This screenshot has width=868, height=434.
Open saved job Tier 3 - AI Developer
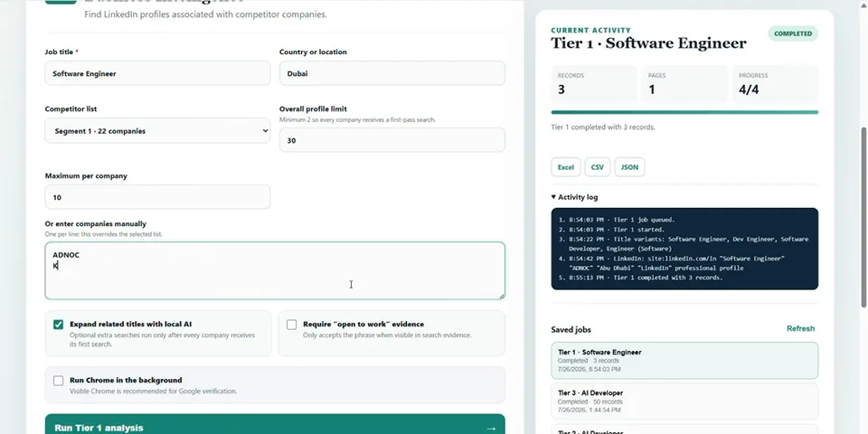coord(684,401)
